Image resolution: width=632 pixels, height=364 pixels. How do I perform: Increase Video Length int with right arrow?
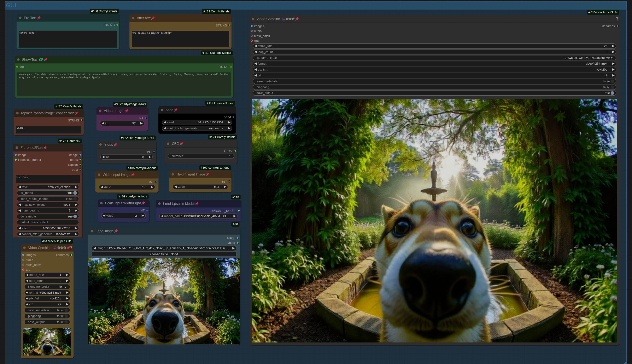[x=142, y=123]
